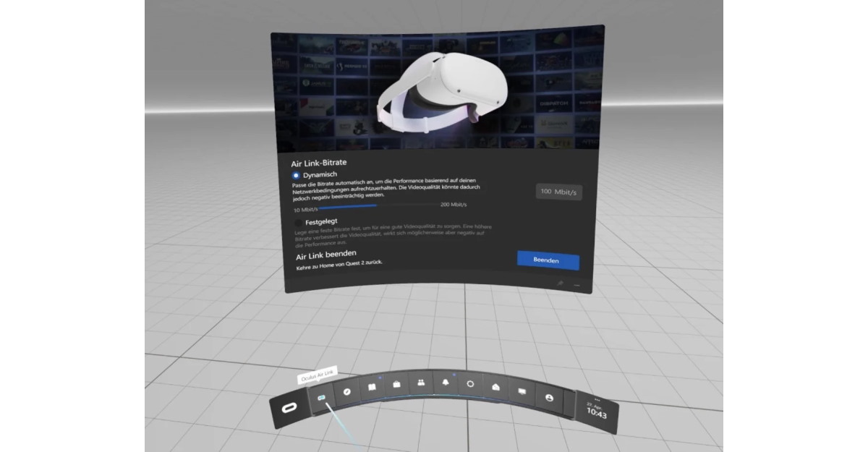Select the Festgelegt bitrate option
Screen dimensions: 868x452
298,221
